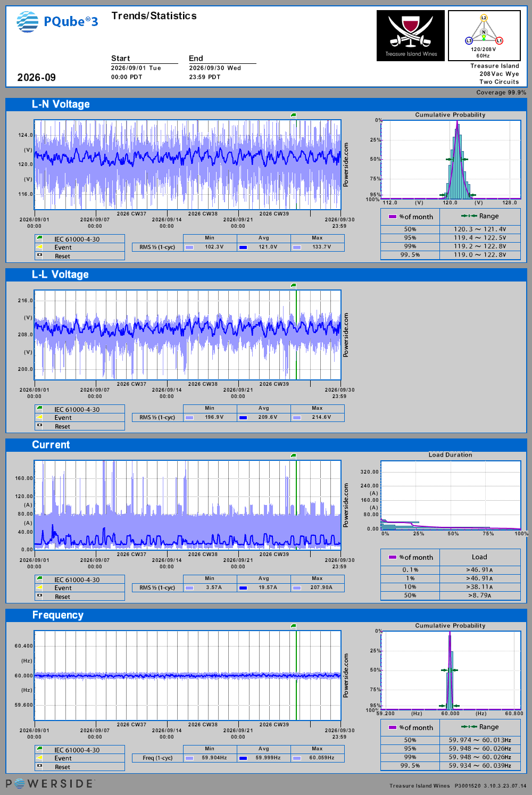Select the green event flag above Current chart
Viewport: 532px width, 795px height.
(x=293, y=456)
